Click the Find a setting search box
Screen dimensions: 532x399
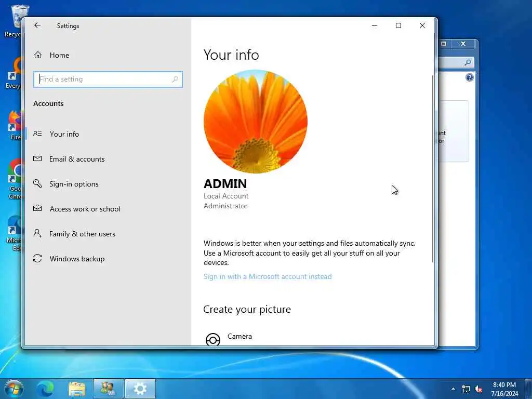(108, 79)
